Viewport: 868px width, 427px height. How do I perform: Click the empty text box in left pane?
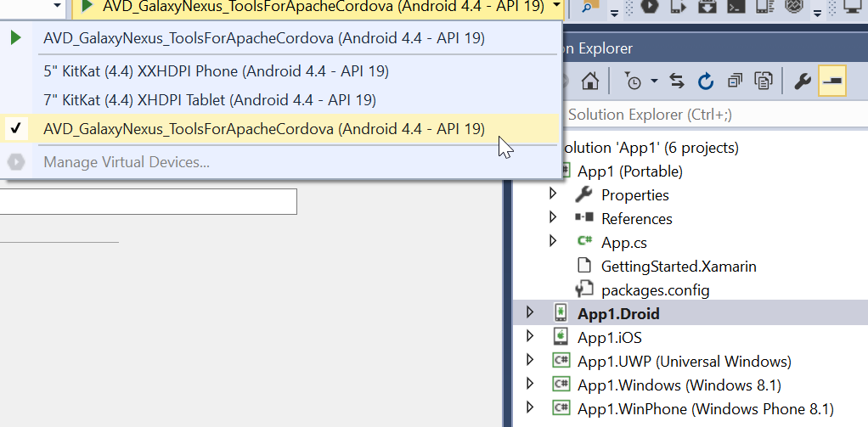point(149,201)
